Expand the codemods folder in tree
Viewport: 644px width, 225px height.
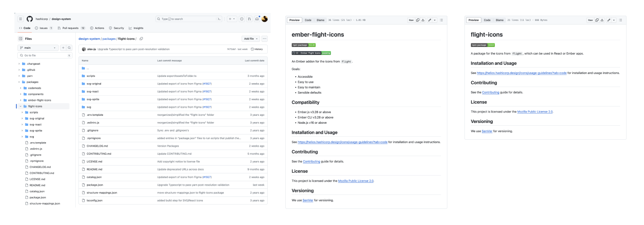click(21, 88)
